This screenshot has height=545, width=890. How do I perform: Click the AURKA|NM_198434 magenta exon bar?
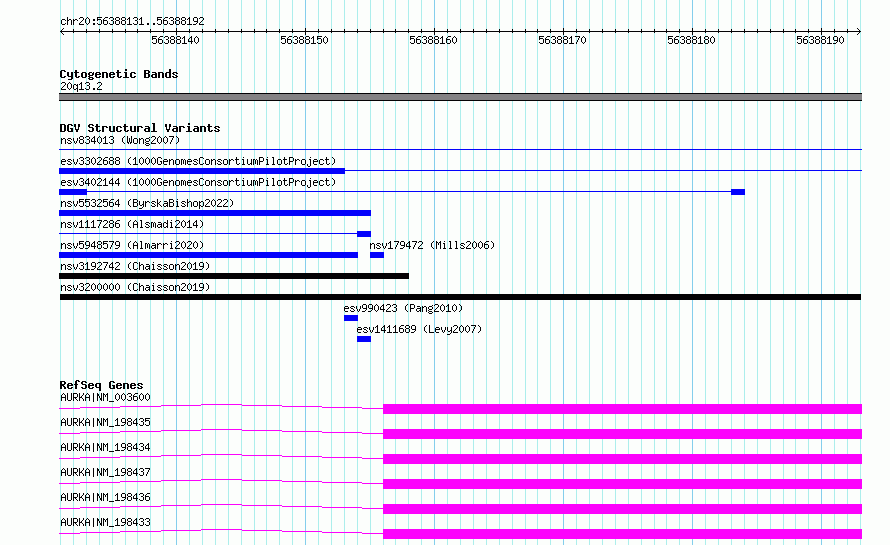(623, 459)
